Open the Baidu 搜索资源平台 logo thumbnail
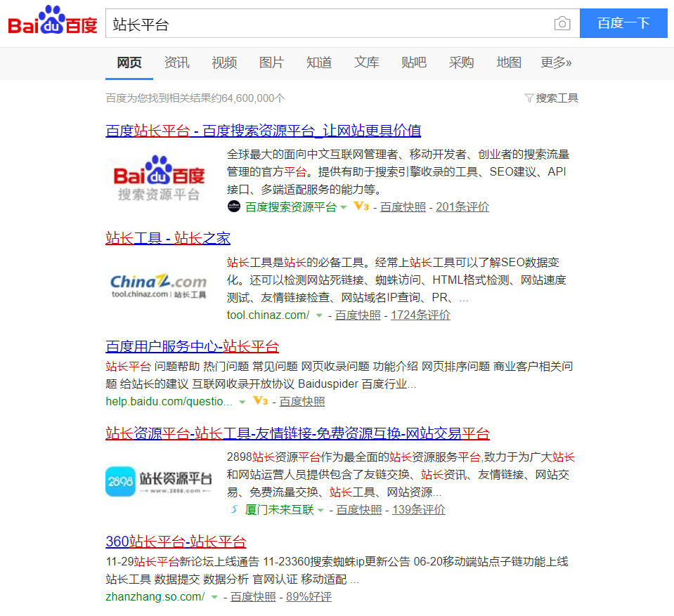674x616 pixels. point(159,178)
